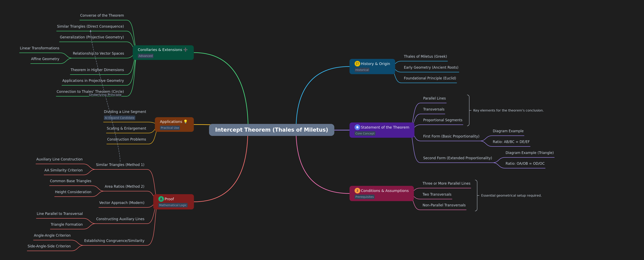
Task: Select Establishing Congruence/Similarity
Action: tap(114, 241)
